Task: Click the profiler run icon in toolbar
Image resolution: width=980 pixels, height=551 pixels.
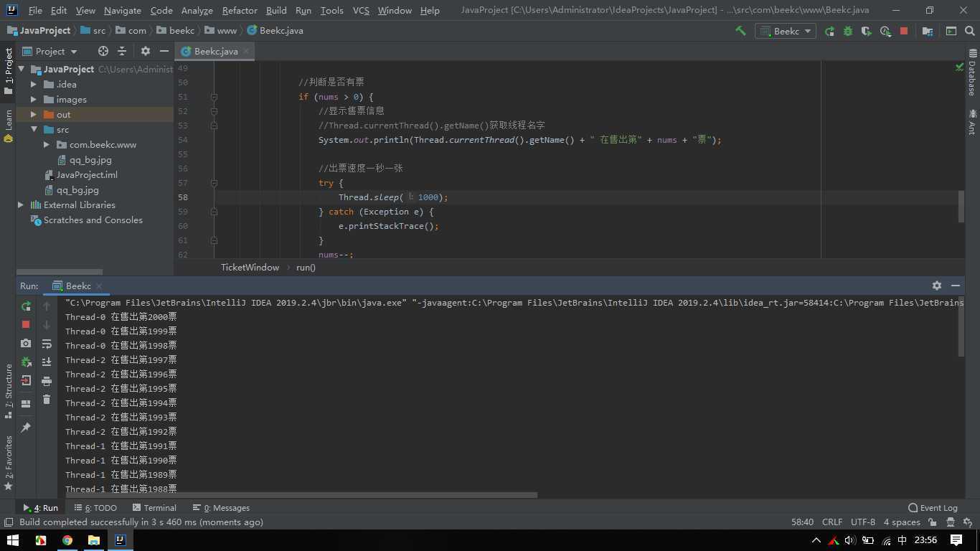Action: 885,31
